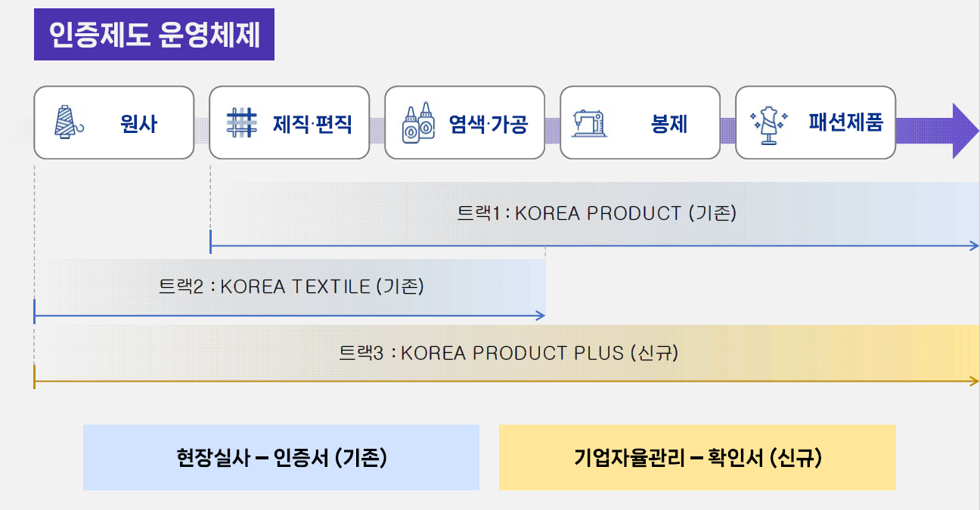This screenshot has height=510, width=980.
Task: Select the 원사 stage box
Action: click(114, 122)
